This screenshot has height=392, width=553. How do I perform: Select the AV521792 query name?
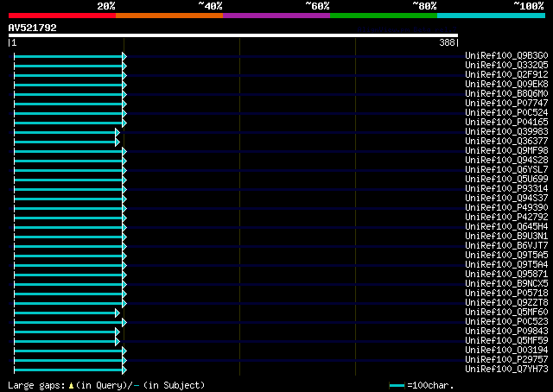[33, 28]
